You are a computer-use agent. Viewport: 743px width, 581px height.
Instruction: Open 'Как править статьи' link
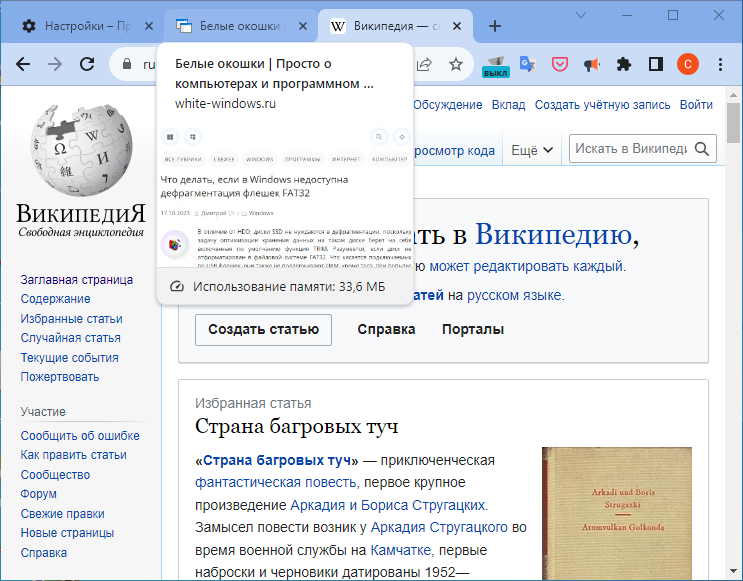pyautogui.click(x=73, y=455)
